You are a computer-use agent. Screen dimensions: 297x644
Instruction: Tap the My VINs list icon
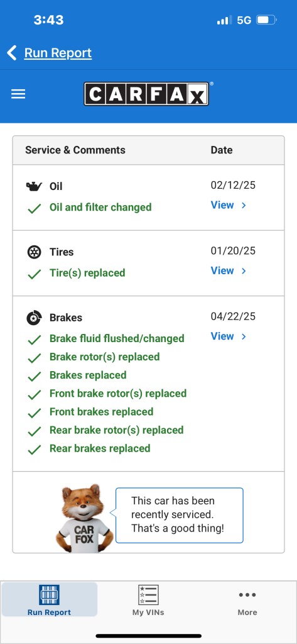[148, 595]
